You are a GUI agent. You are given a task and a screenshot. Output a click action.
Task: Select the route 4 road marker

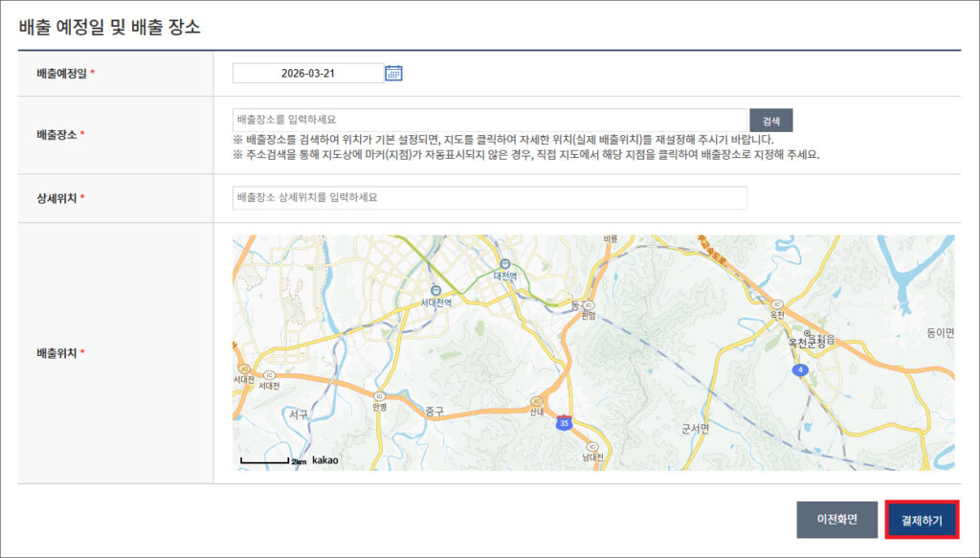point(799,369)
